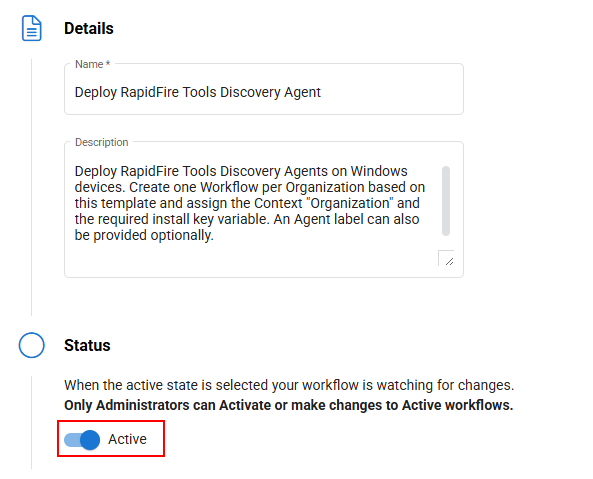The width and height of the screenshot is (593, 479).
Task: Click the 'When the active state' sentence
Action: click(289, 385)
